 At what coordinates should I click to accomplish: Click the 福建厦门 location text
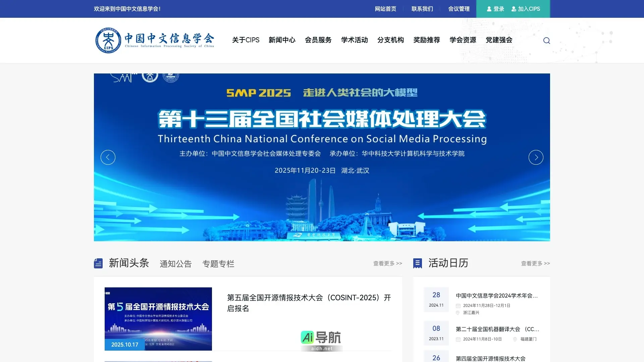tap(529, 339)
